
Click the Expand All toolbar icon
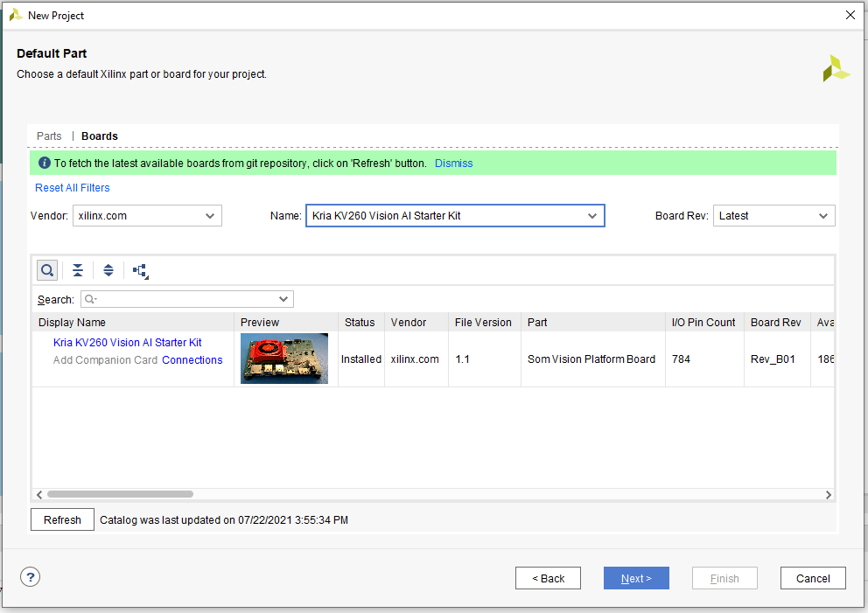(x=108, y=270)
